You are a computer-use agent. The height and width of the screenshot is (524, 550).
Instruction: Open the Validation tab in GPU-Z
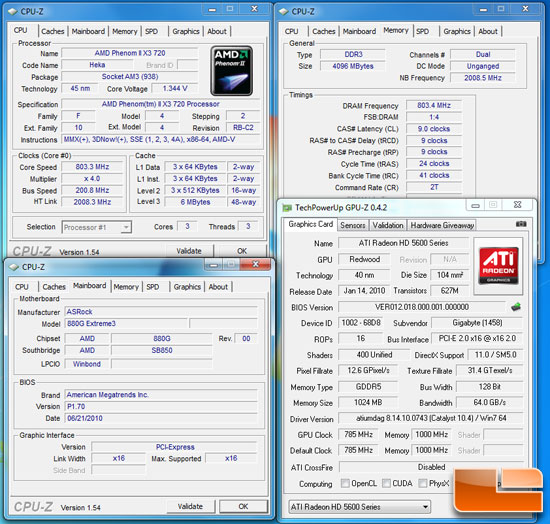(x=388, y=225)
